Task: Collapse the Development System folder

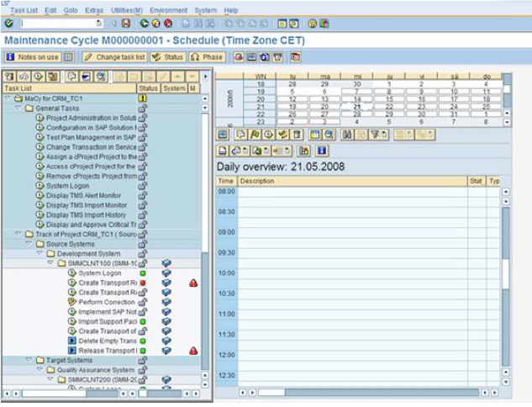Action: point(40,253)
